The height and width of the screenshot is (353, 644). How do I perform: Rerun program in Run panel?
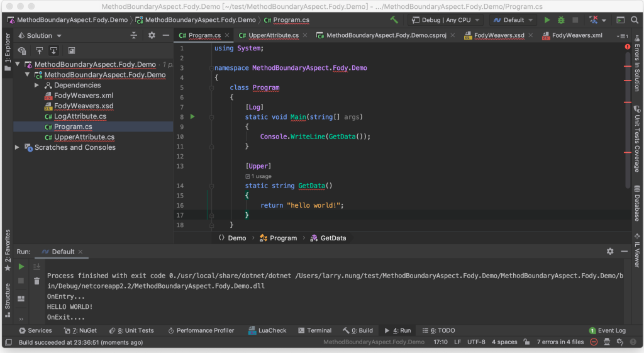click(x=21, y=267)
